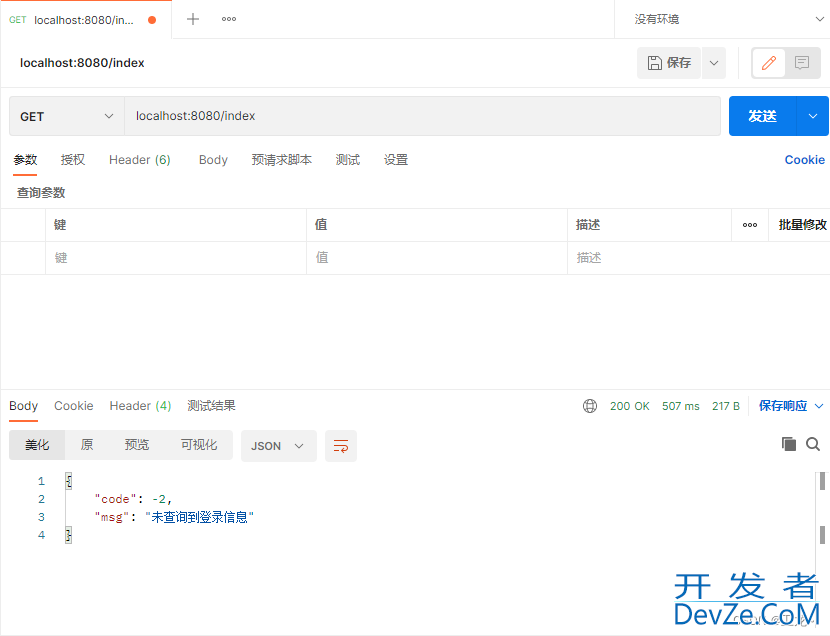This screenshot has width=830, height=636.
Task: Click the 值 value input cell
Action: 437,258
